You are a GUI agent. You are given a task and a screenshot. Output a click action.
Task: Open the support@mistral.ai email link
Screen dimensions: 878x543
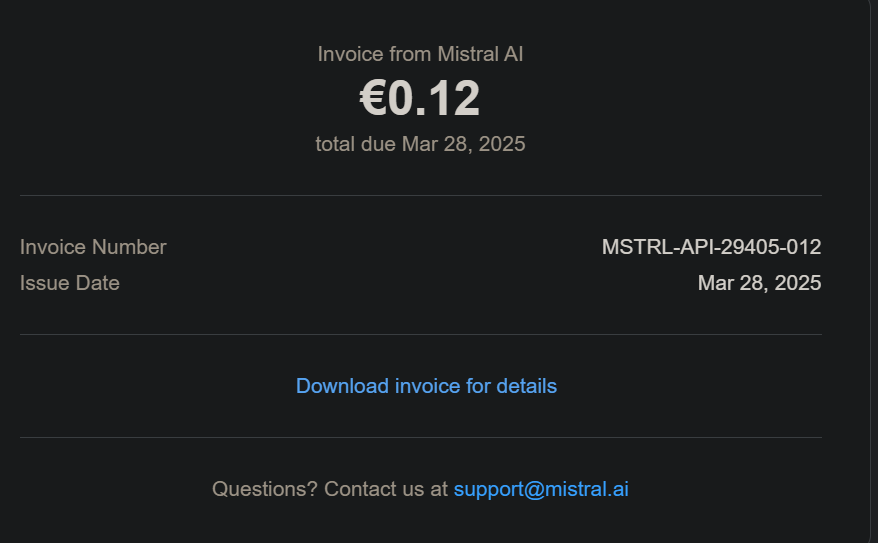pos(540,489)
